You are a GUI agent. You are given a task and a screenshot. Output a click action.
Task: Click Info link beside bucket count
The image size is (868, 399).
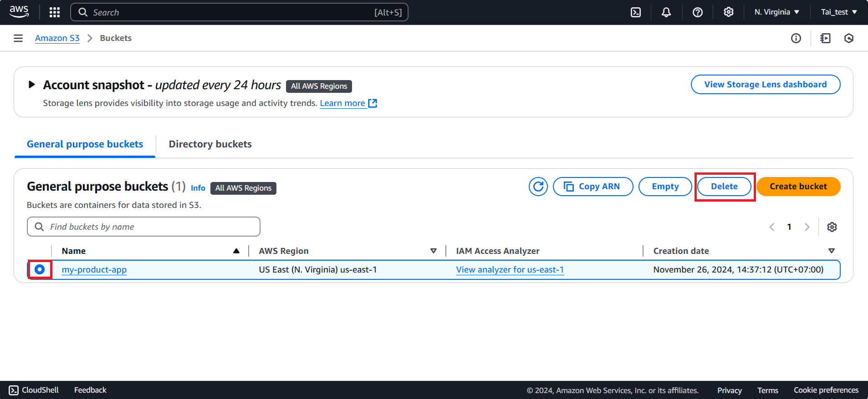(198, 188)
